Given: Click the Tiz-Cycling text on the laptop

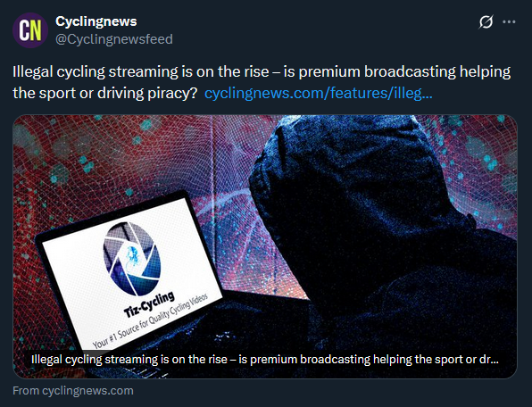Looking at the screenshot, I should point(149,304).
